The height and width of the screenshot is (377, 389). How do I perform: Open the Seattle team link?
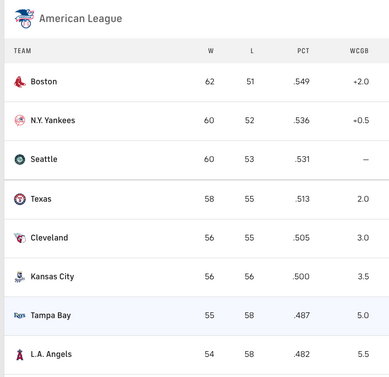point(44,159)
